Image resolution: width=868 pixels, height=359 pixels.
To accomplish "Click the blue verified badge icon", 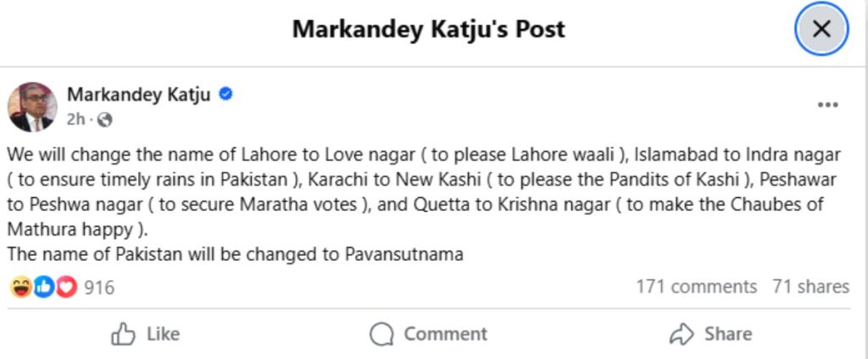I will pyautogui.click(x=226, y=94).
